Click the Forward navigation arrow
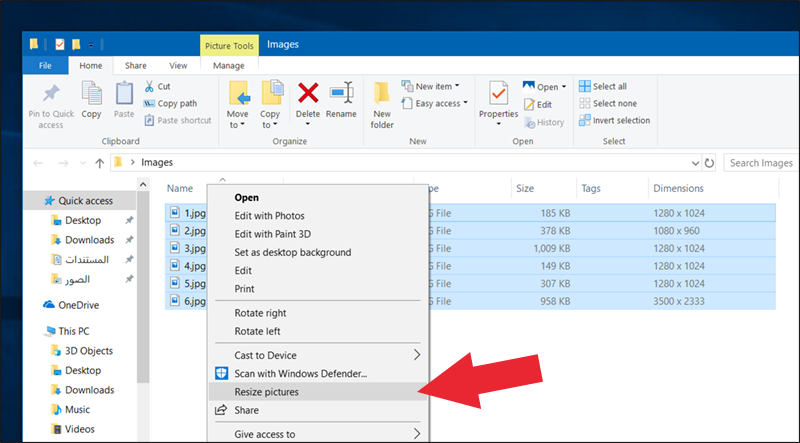The width and height of the screenshot is (800, 443). click(x=63, y=163)
